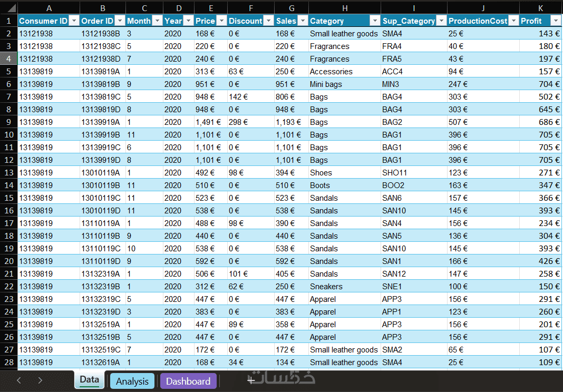Click Order ID 13139819A cell
Screen dimensions: 563x392
103,72
